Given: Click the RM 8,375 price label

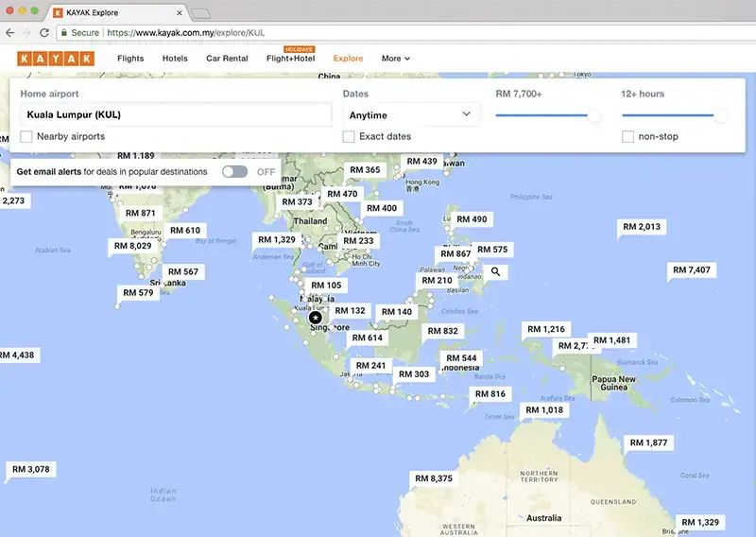Looking at the screenshot, I should (x=434, y=478).
